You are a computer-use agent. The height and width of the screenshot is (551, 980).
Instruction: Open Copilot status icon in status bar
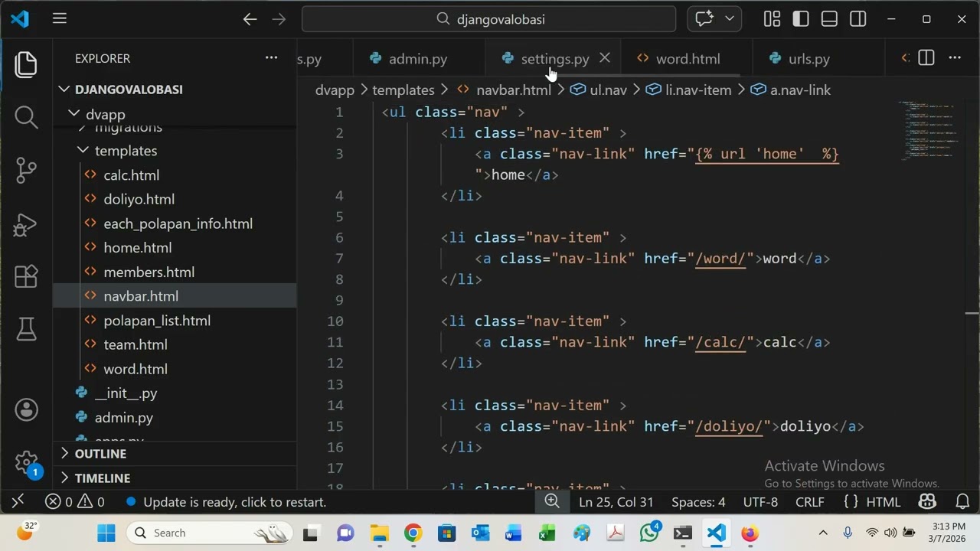(x=927, y=502)
